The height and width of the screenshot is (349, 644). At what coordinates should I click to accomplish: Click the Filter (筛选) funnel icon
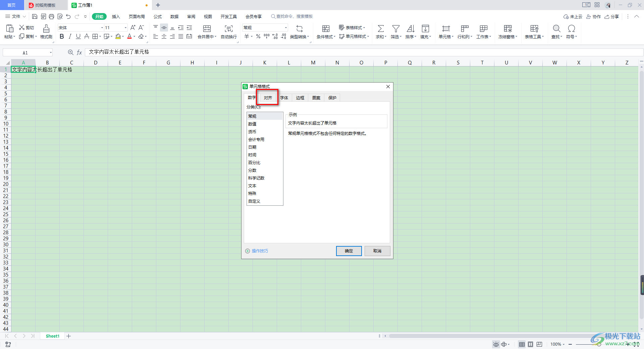(396, 29)
